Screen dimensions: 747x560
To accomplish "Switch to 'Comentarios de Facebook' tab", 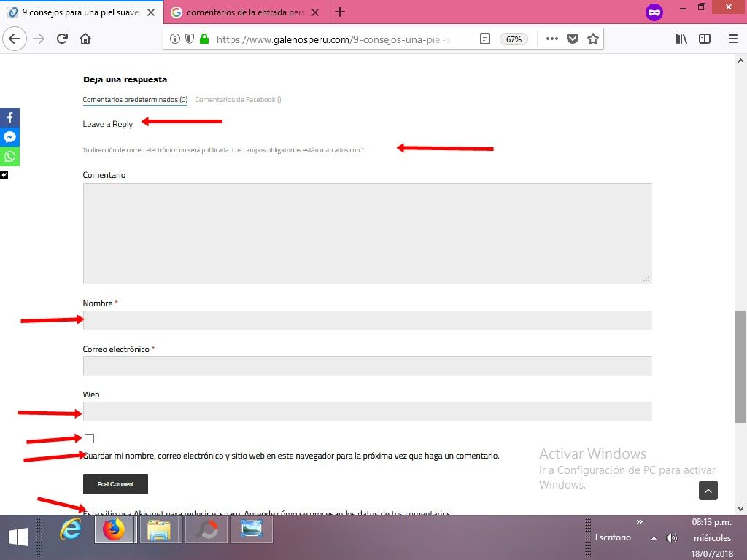I will [x=238, y=99].
